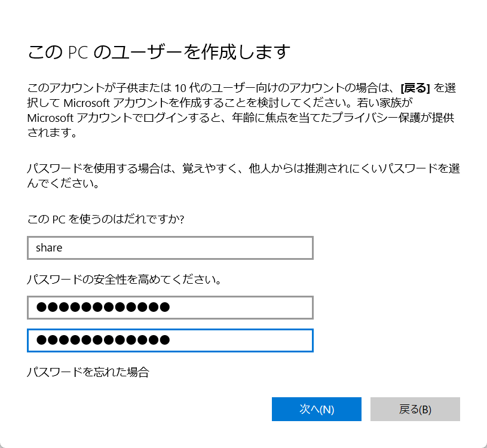Screen dimensions: 487x448
Task: Click the 次へ(N) button
Action: coord(317,409)
